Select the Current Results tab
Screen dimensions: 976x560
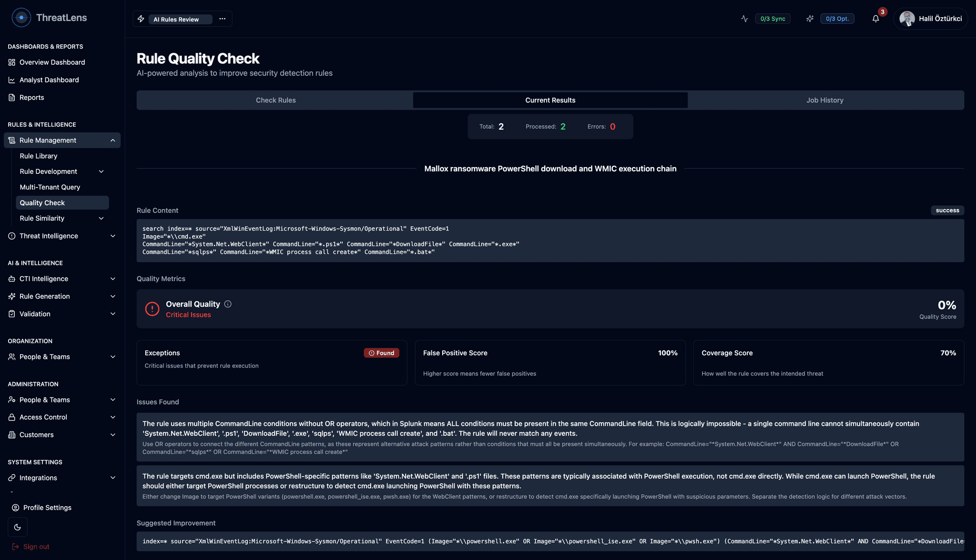click(x=550, y=100)
